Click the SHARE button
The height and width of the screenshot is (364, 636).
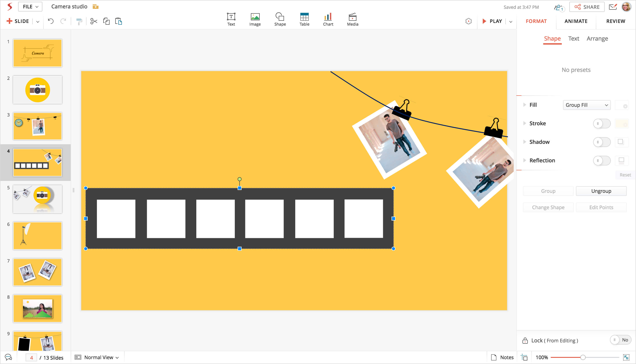(587, 7)
